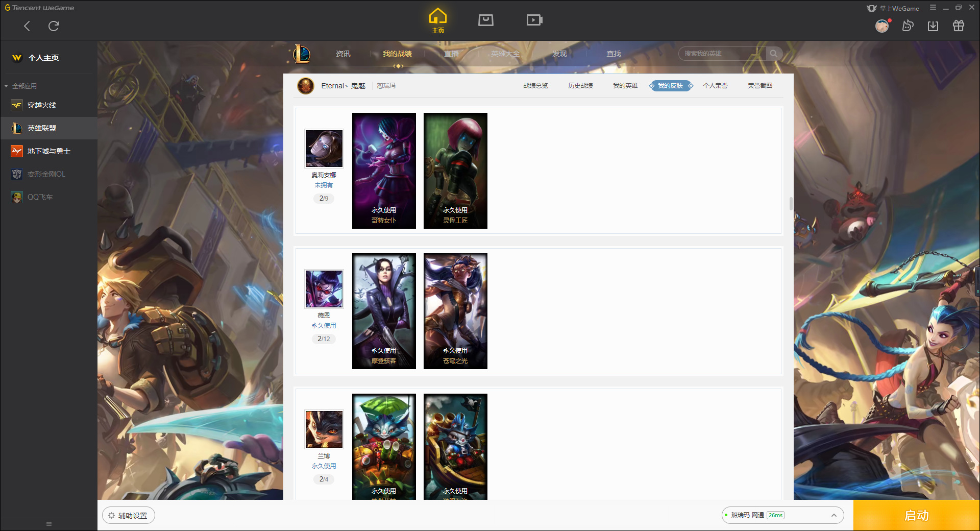The image size is (980, 531).
Task: Click the 地下城与勇士 game icon
Action: (x=17, y=151)
